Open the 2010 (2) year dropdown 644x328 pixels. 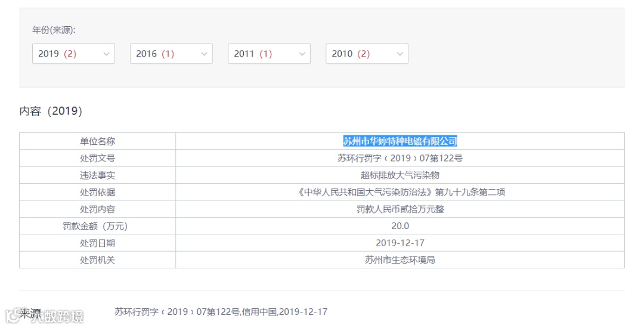point(367,54)
